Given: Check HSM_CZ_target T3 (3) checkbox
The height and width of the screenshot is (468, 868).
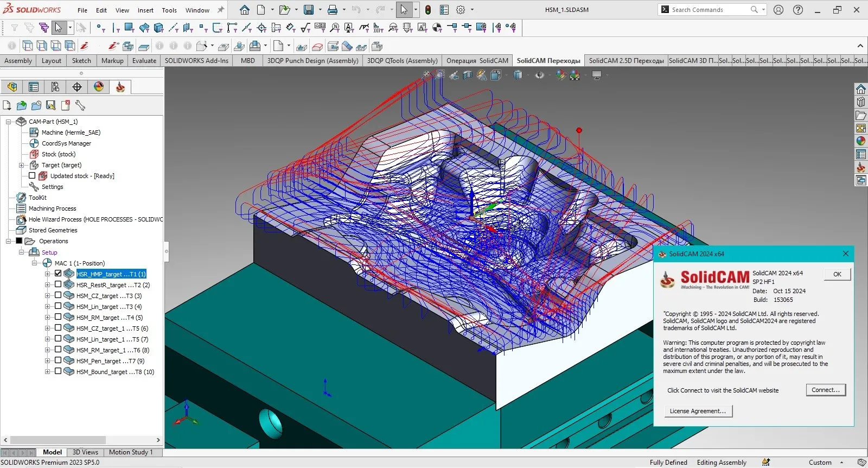Looking at the screenshot, I should pos(58,295).
